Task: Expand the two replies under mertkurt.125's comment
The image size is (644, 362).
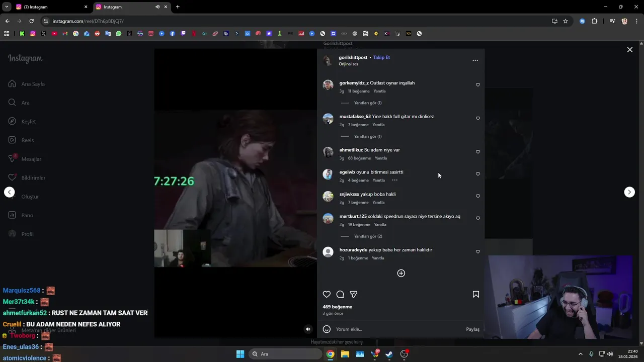Action: [x=368, y=236]
